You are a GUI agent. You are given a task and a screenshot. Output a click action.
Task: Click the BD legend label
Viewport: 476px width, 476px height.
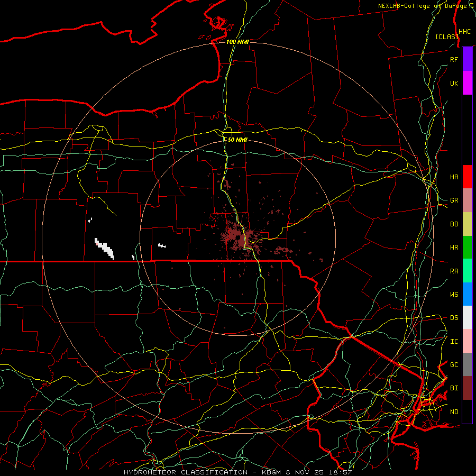point(454,224)
